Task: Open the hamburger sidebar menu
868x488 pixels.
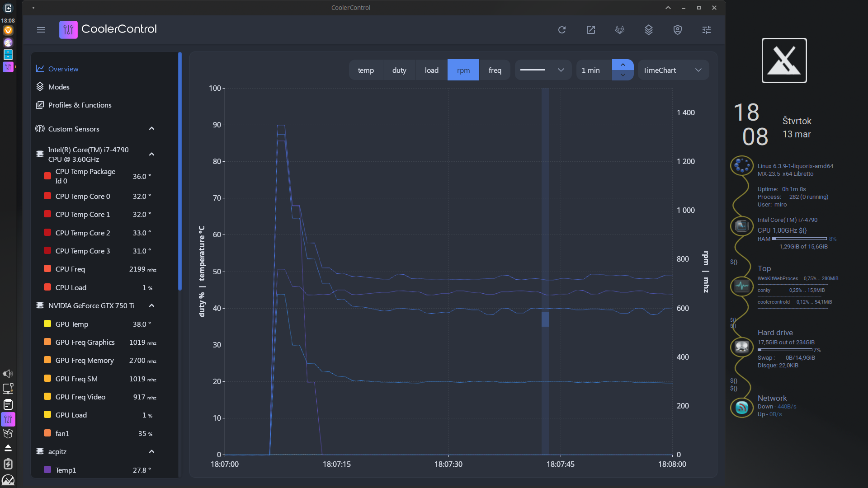Action: tap(41, 30)
